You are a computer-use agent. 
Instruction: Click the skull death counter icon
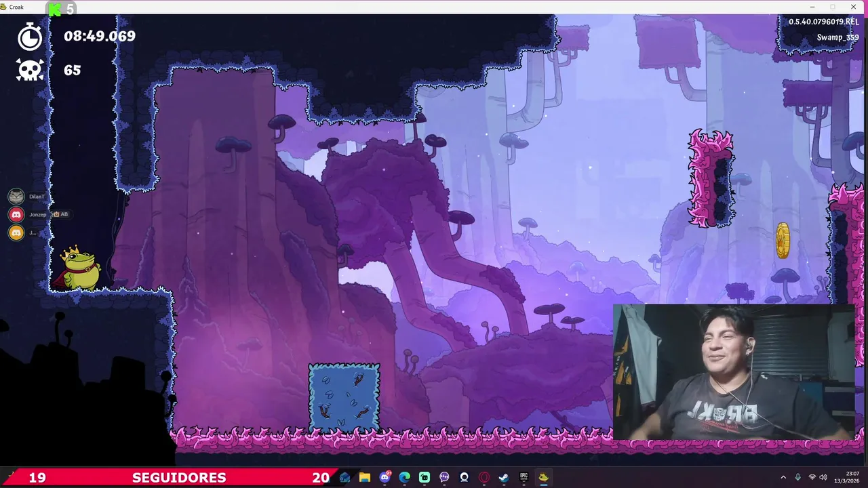click(30, 70)
